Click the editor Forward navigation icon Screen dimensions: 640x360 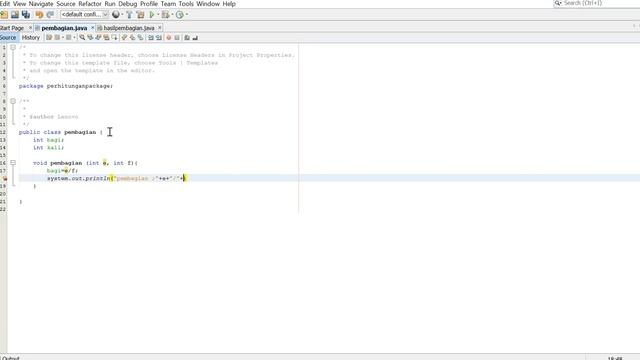(x=69, y=38)
